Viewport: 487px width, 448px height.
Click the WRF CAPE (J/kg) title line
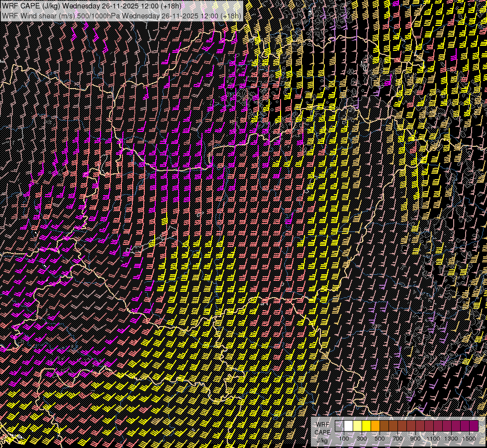tap(92, 6)
